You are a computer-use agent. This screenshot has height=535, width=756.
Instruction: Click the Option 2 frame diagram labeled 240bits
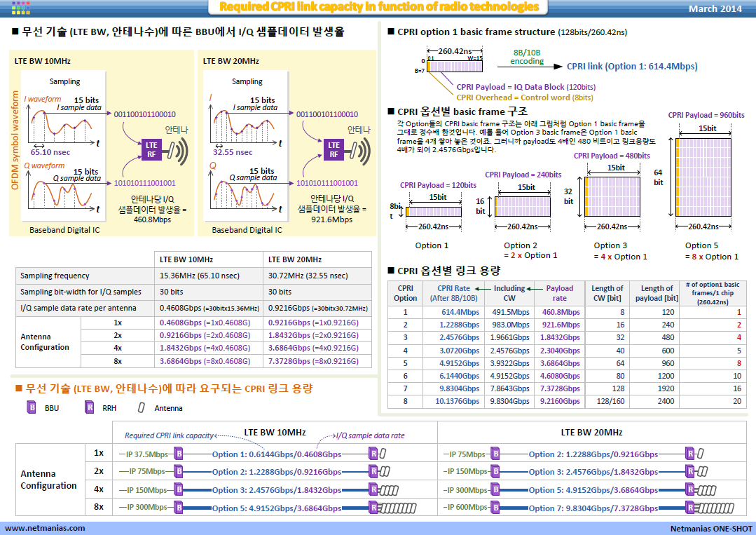coord(523,206)
